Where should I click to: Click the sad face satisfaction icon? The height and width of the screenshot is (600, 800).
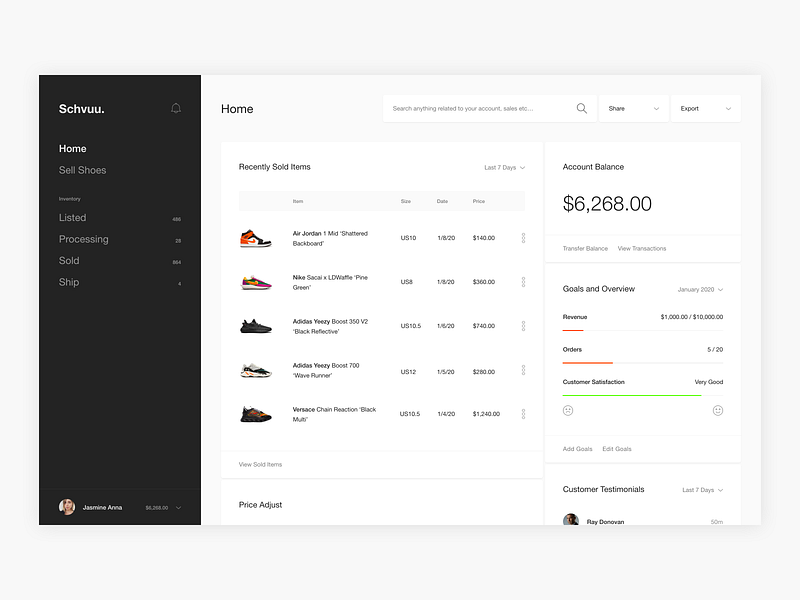[568, 410]
